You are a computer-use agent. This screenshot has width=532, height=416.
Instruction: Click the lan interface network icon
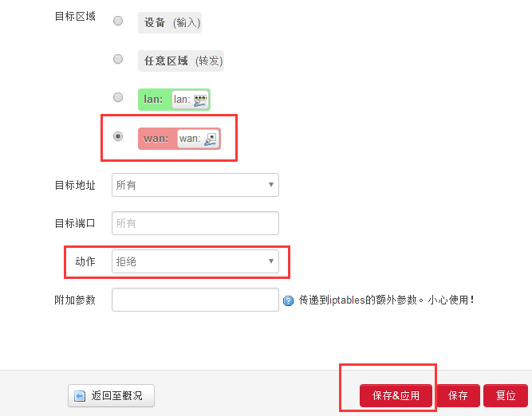pos(200,100)
